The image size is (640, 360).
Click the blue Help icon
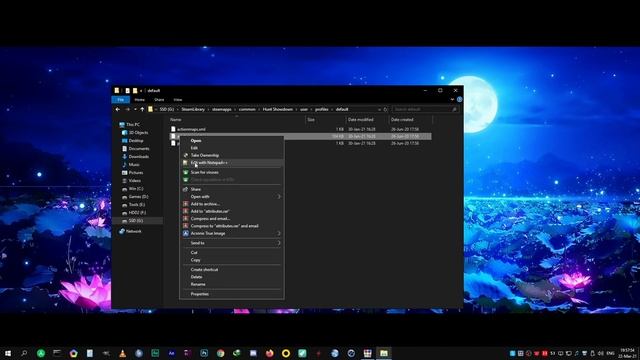click(460, 100)
